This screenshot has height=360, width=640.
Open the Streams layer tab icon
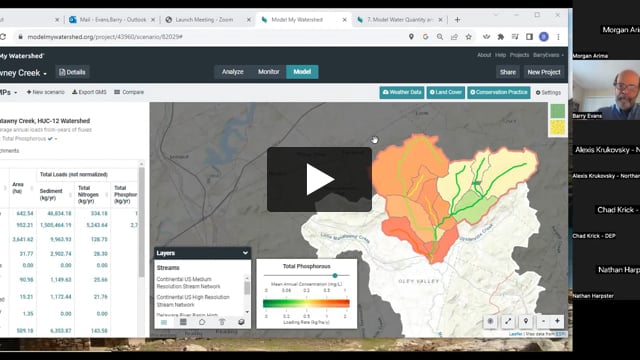(x=164, y=322)
